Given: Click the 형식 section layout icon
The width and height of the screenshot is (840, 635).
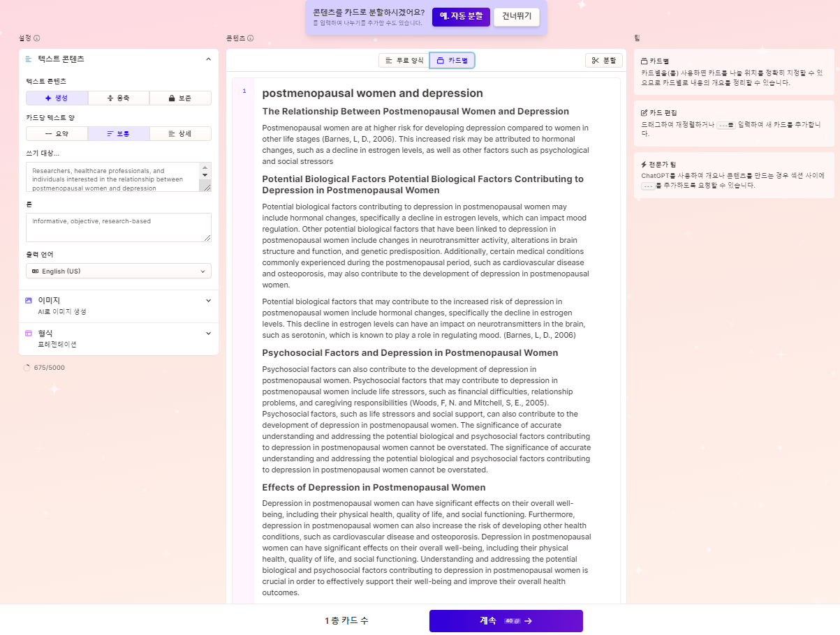Looking at the screenshot, I should tap(29, 333).
